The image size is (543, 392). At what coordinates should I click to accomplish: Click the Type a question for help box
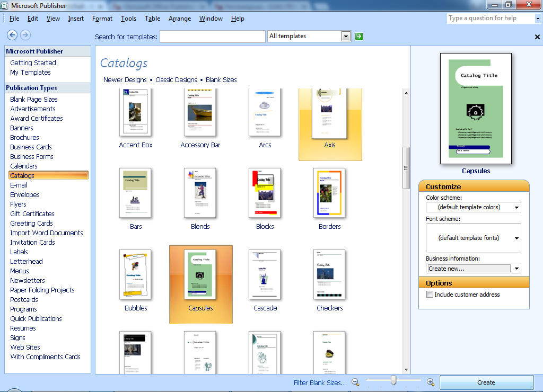(x=491, y=19)
